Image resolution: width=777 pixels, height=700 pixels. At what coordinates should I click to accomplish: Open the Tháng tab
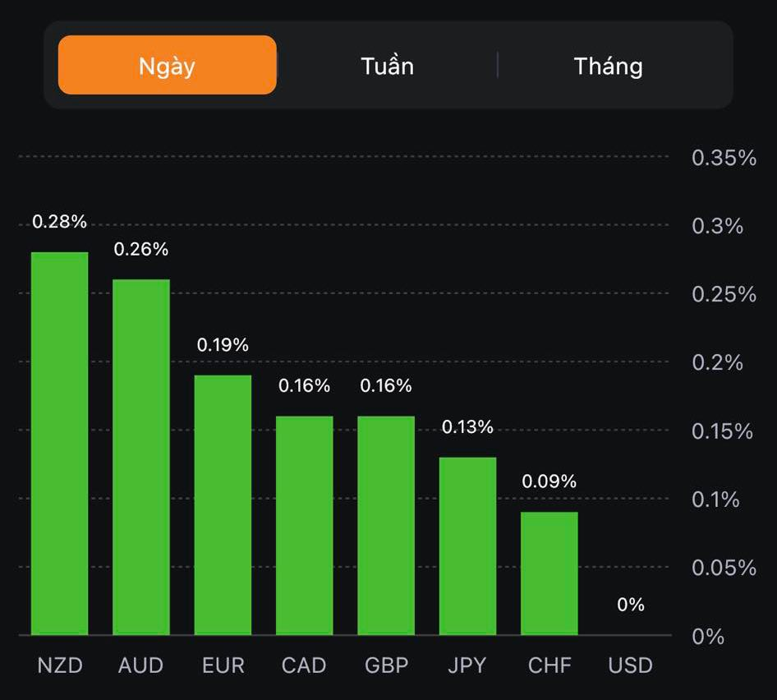pos(608,66)
